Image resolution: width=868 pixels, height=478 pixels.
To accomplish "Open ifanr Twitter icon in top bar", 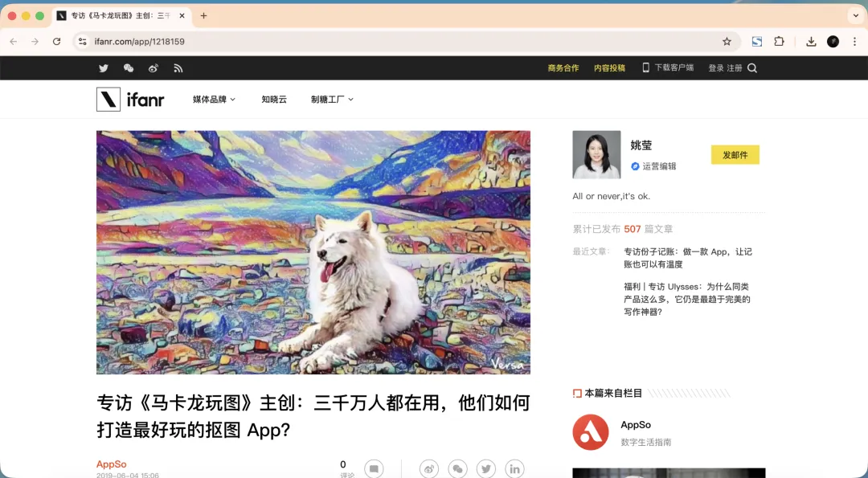I will 104,68.
